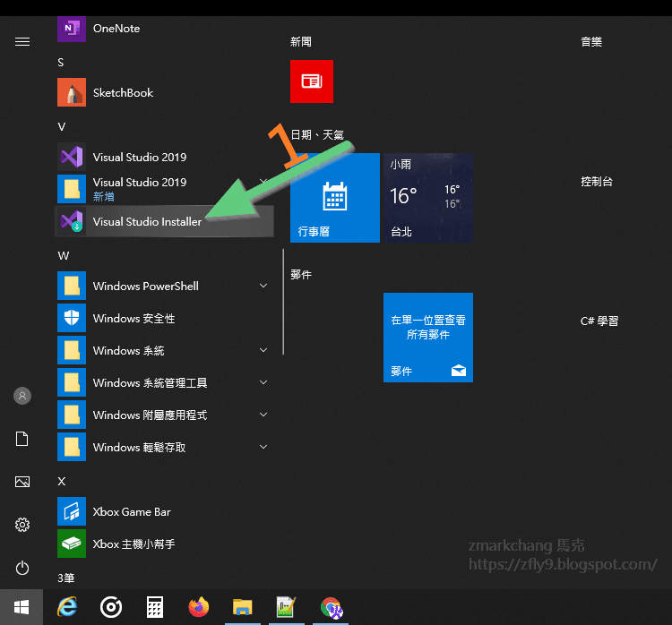The image size is (672, 625).
Task: Open Pictures from the Start sidebar
Action: coord(22,482)
